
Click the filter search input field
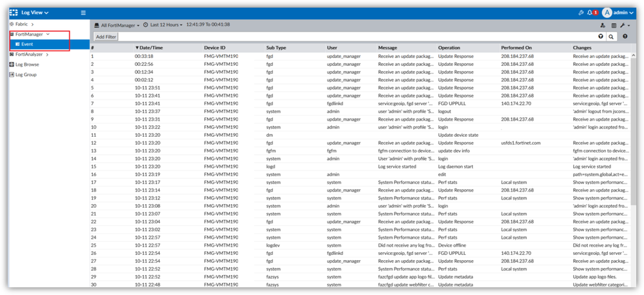click(x=357, y=37)
